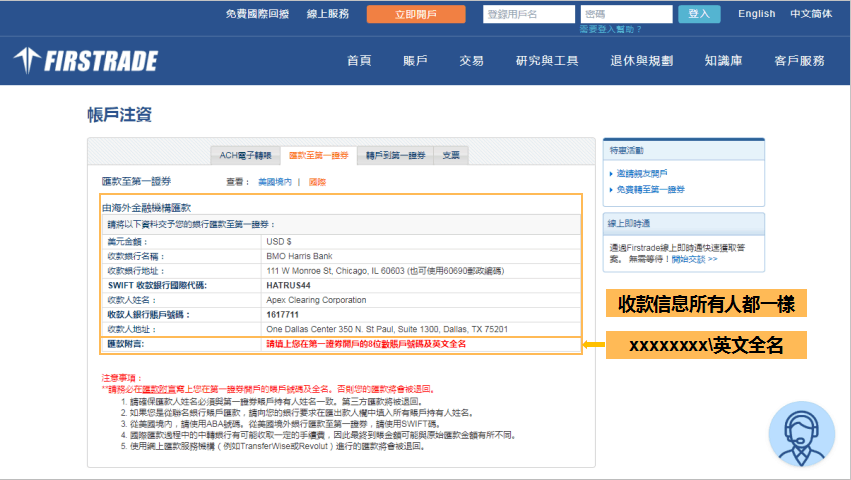Viewport: 851px width, 480px height.
Task: Open 線上服務 in the top bar
Action: (x=327, y=14)
